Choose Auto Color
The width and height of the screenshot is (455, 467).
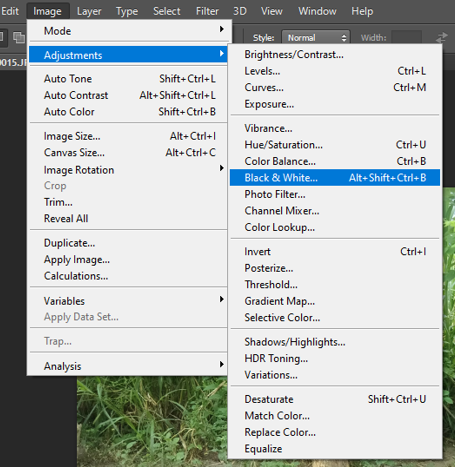pos(129,112)
